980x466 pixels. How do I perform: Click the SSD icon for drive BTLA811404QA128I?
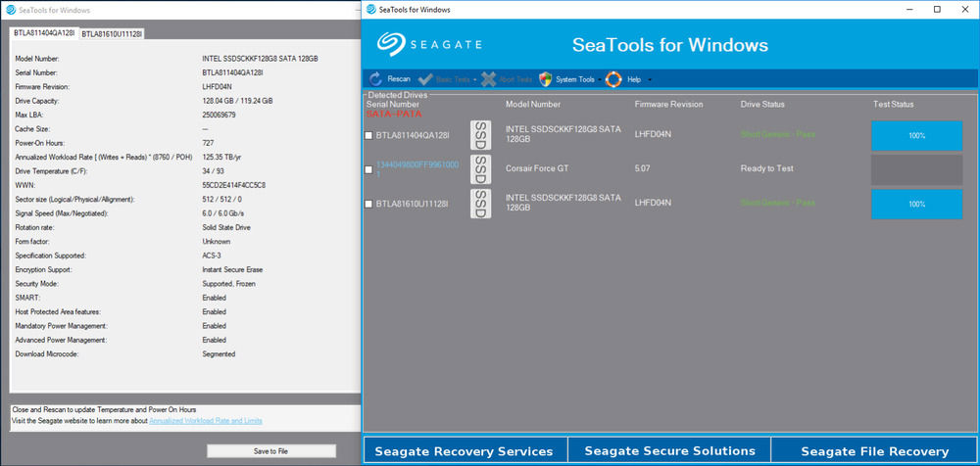pos(480,135)
